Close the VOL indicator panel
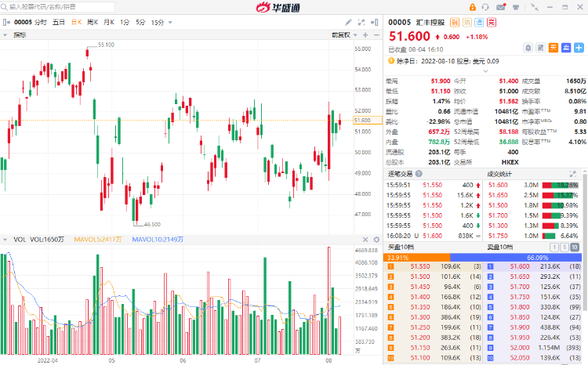Screen dimensions: 588x365 click(x=365, y=240)
